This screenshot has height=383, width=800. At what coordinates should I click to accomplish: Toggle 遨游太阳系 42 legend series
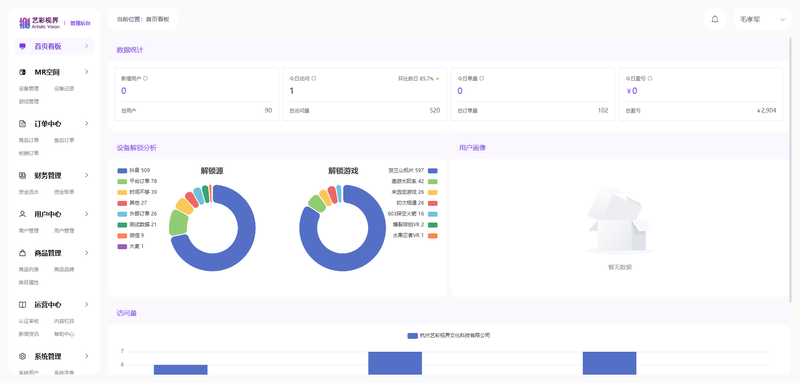click(414, 182)
